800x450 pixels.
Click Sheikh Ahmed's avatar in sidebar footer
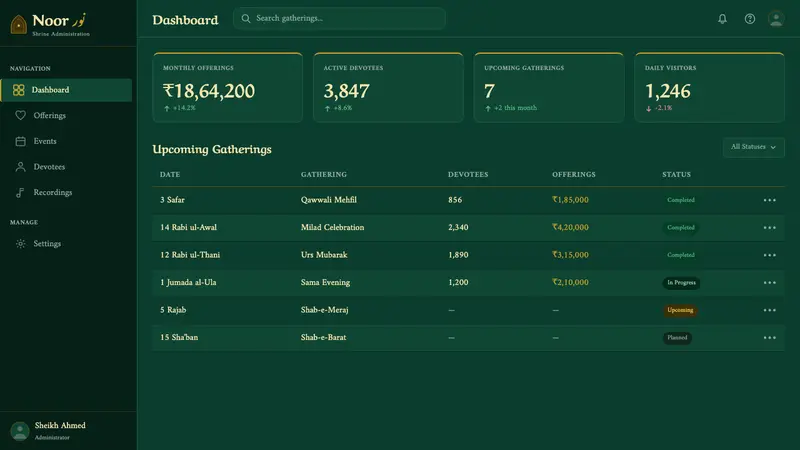coord(20,431)
